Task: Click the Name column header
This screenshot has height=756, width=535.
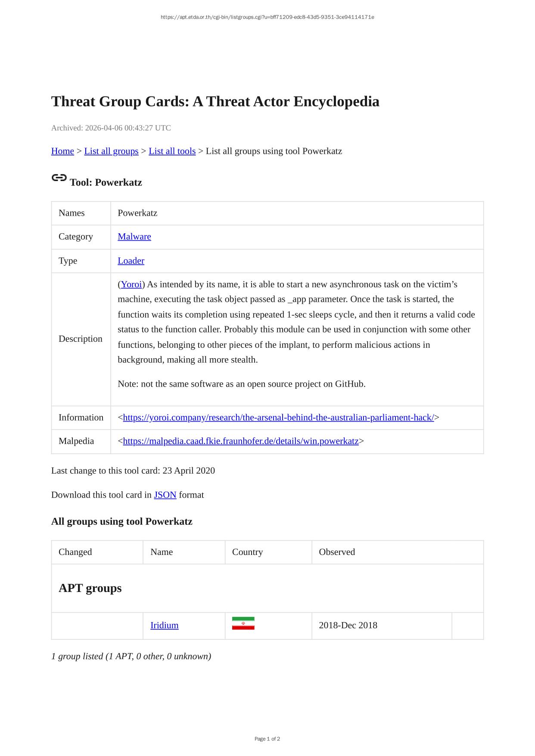Action: [x=162, y=552]
